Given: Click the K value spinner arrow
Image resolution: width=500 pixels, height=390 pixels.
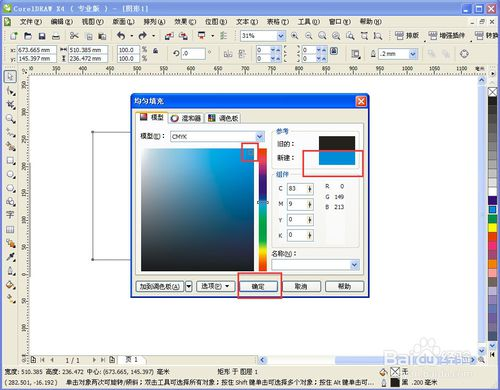Looking at the screenshot, I should [310, 235].
